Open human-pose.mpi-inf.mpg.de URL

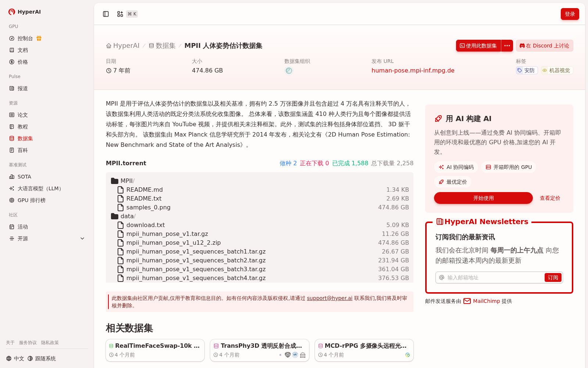tap(413, 70)
